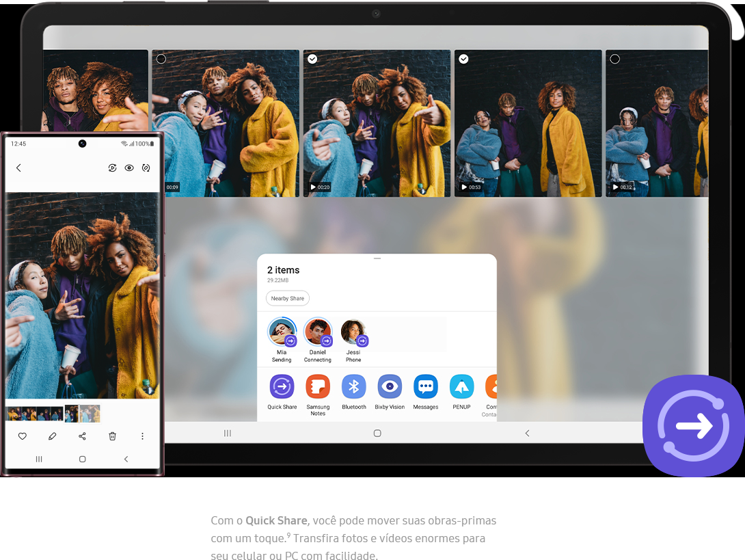
Task: Tap tablet recent apps navigation button
Action: (228, 433)
